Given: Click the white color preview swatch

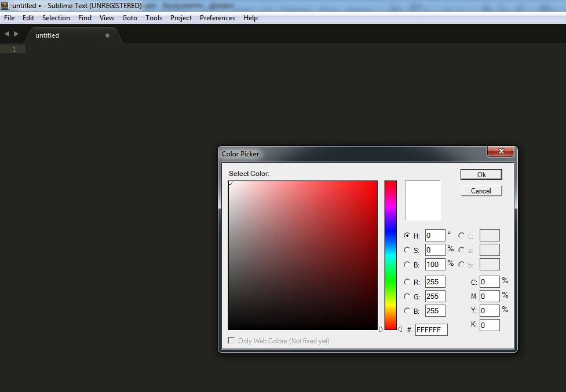Looking at the screenshot, I should pos(423,200).
